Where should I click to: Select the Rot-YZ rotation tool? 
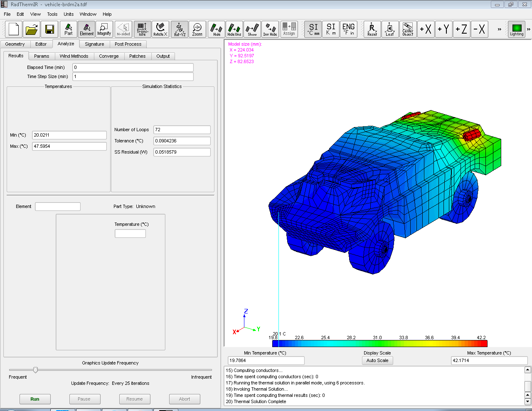click(x=180, y=29)
